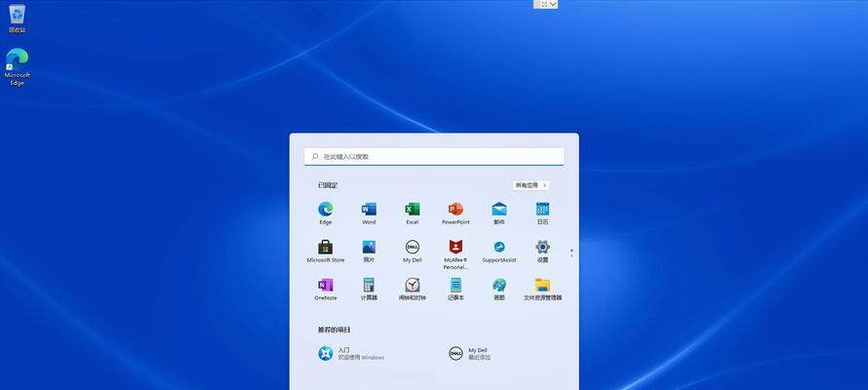The height and width of the screenshot is (390, 868).
Task: Open the Recycle Bin desktop icon
Action: [x=18, y=19]
